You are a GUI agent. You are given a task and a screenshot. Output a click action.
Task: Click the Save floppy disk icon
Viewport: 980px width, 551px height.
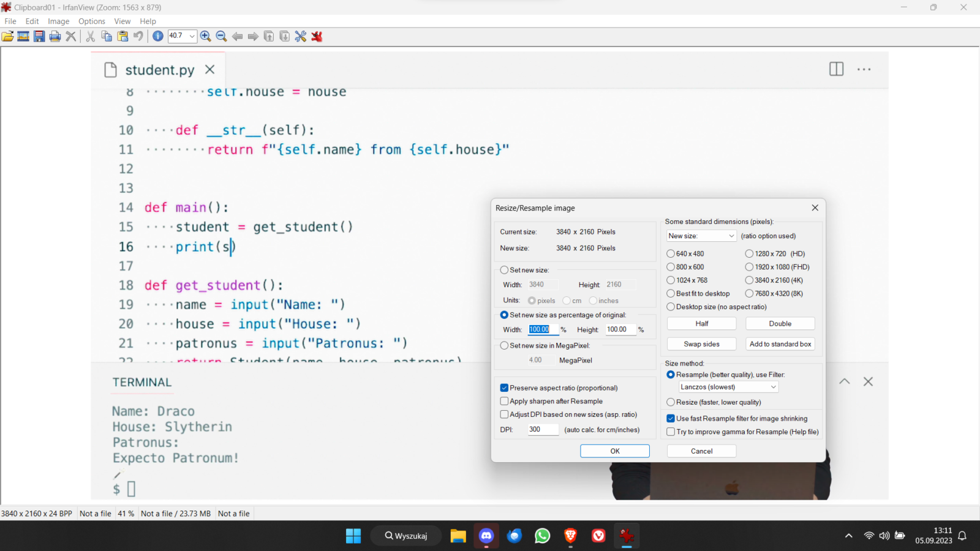point(39,37)
